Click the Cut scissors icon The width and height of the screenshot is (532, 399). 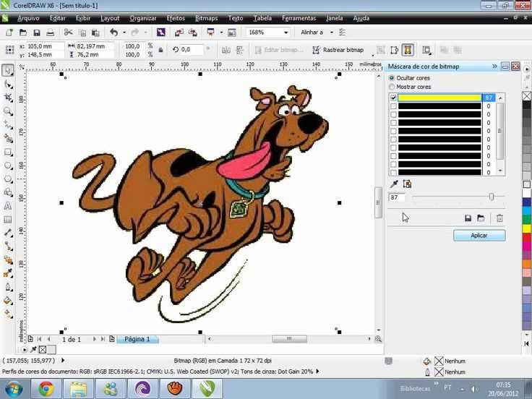[68, 33]
